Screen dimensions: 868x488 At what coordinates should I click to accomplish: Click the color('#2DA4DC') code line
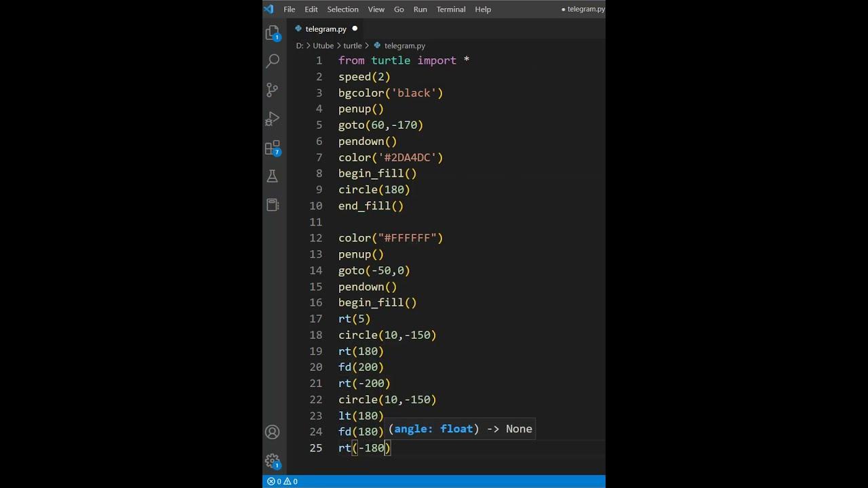(391, 157)
